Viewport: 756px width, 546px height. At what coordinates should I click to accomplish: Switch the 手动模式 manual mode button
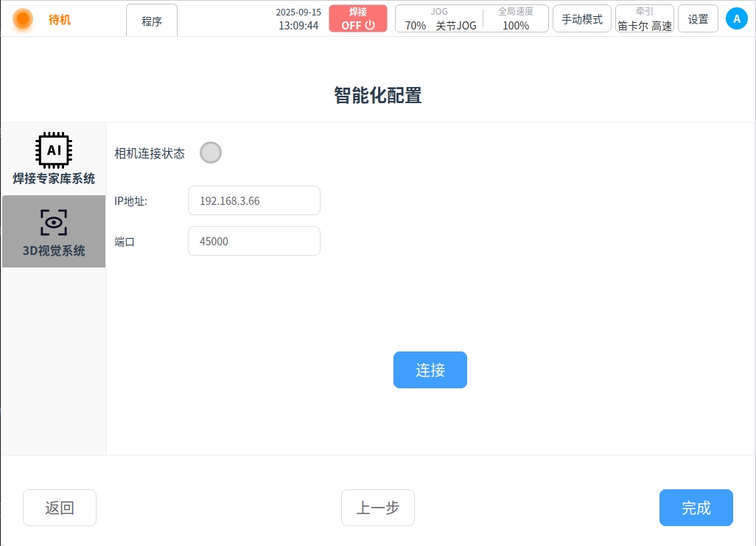click(x=581, y=19)
